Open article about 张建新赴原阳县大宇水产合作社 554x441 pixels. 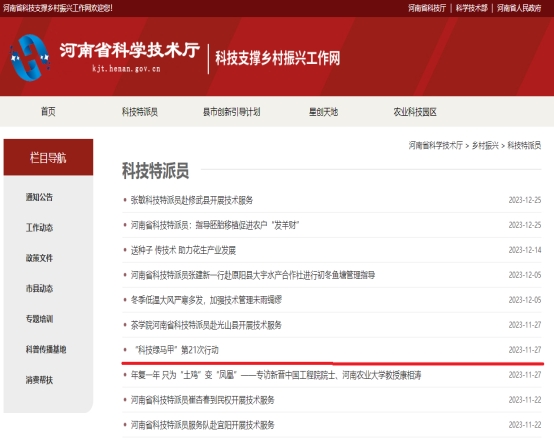(253, 275)
